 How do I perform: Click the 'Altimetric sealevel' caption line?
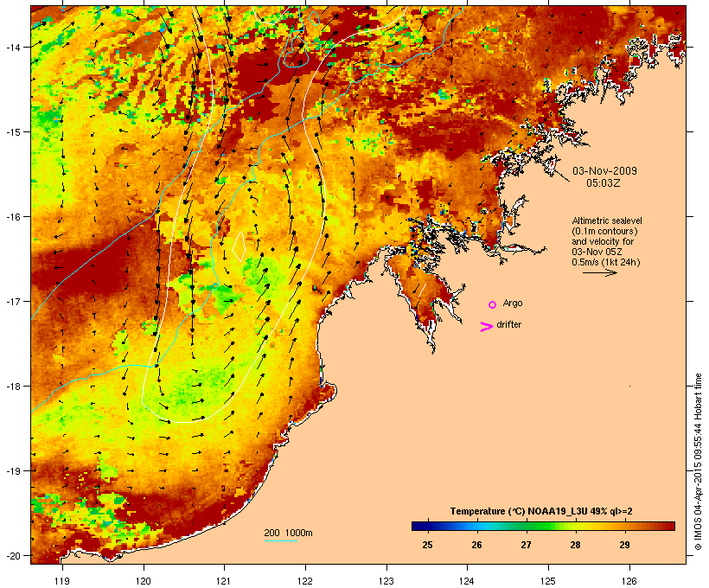[x=607, y=220]
